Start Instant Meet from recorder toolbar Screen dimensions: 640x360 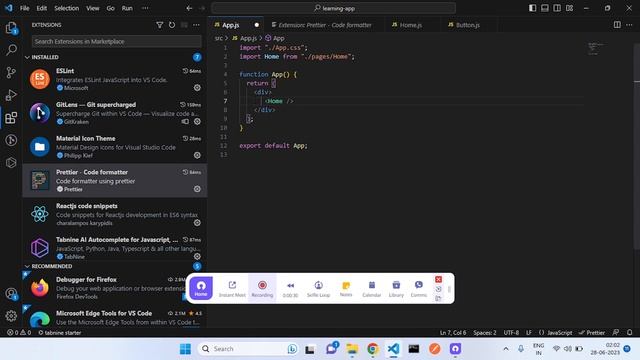tap(232, 289)
